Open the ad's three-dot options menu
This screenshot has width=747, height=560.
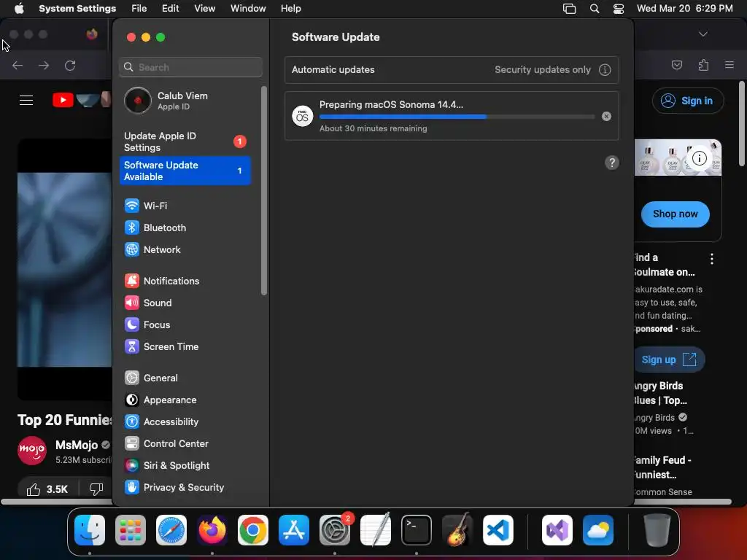click(x=712, y=259)
